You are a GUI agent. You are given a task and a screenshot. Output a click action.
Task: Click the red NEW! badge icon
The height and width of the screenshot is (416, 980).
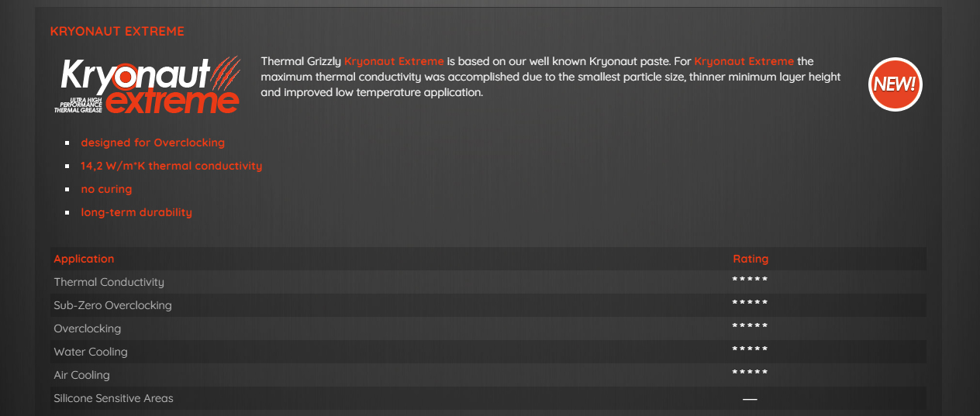(x=895, y=84)
